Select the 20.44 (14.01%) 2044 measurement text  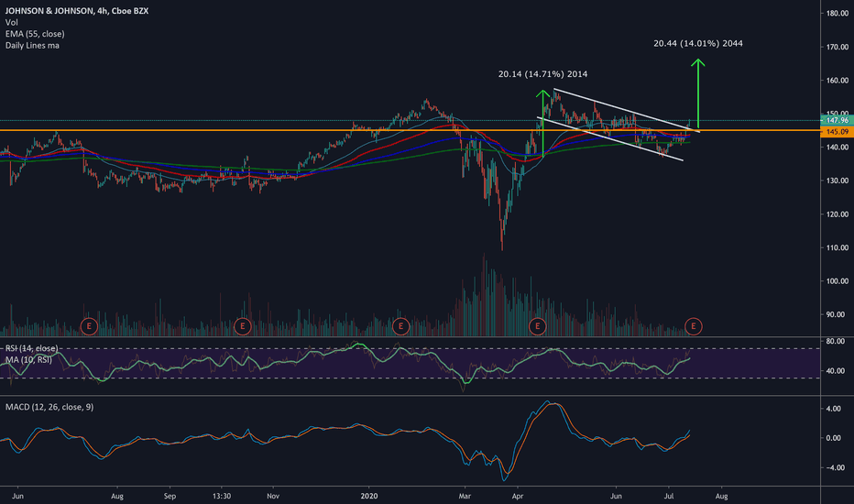click(x=698, y=43)
